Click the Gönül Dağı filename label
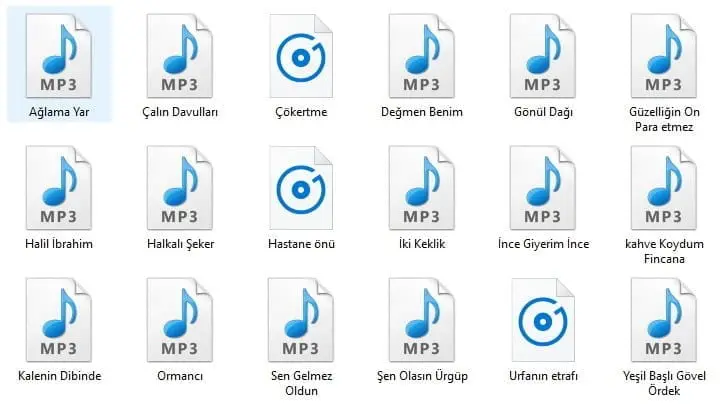The image size is (724, 409). (x=543, y=112)
